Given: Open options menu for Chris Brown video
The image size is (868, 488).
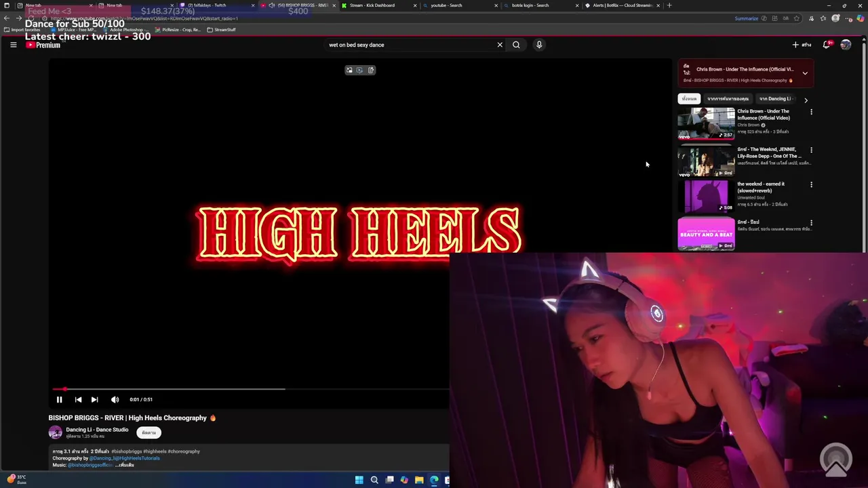Looking at the screenshot, I should pyautogui.click(x=811, y=112).
